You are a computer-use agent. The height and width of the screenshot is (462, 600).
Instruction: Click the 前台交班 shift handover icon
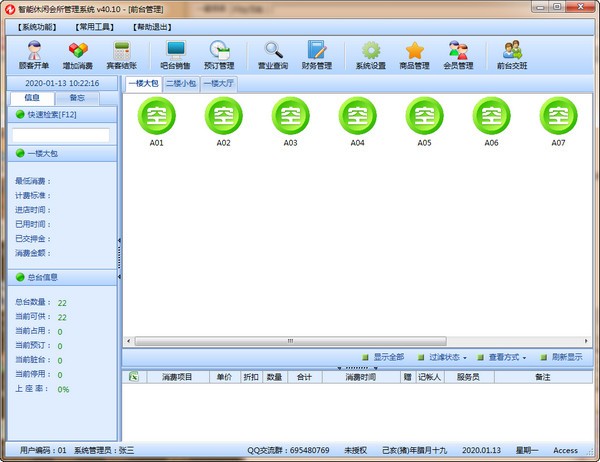(512, 54)
